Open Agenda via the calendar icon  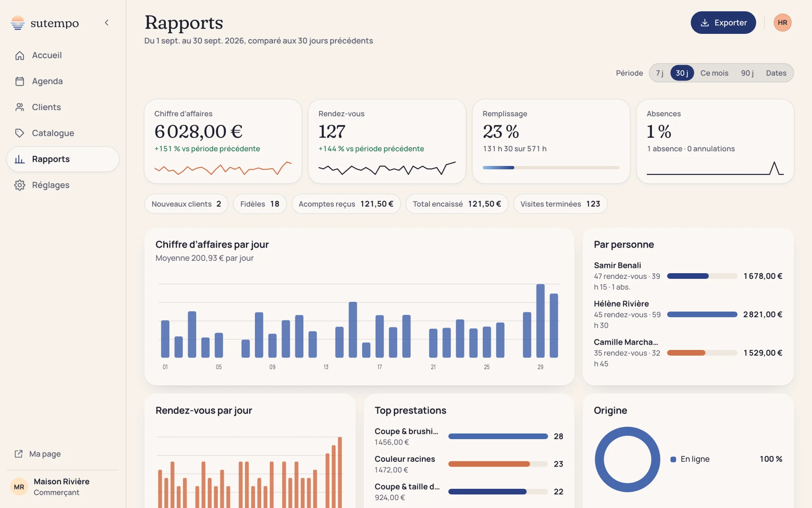[x=20, y=81]
